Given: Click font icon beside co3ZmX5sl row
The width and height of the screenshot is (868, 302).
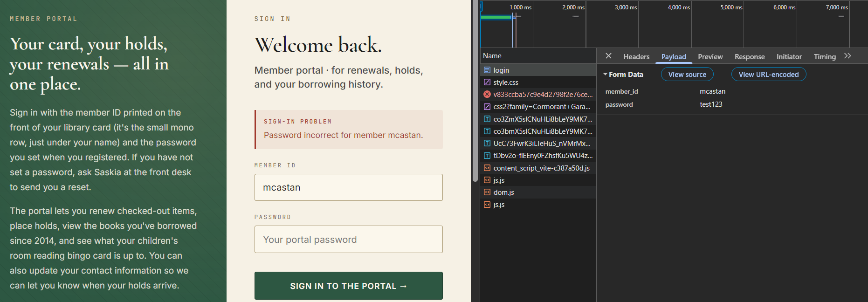Looking at the screenshot, I should point(487,119).
